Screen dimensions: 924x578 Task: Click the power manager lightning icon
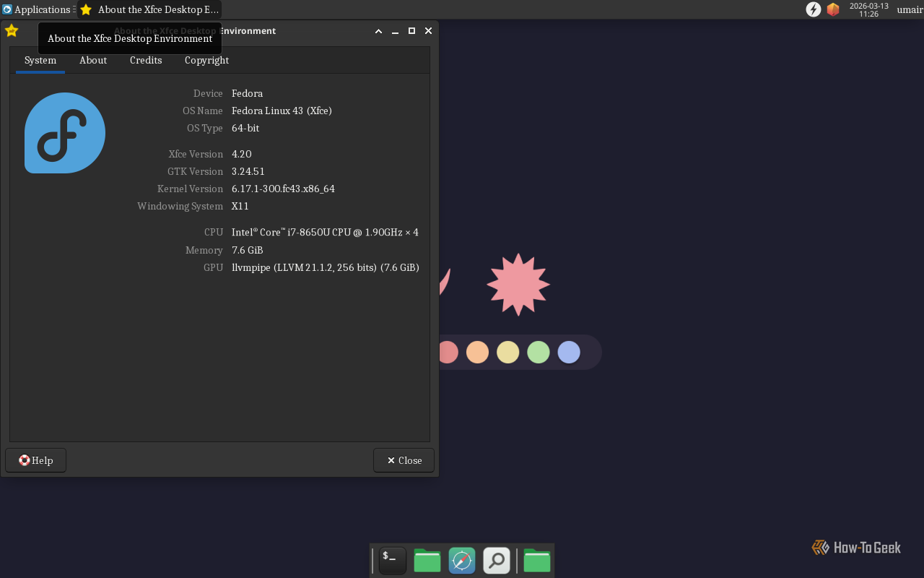(814, 9)
